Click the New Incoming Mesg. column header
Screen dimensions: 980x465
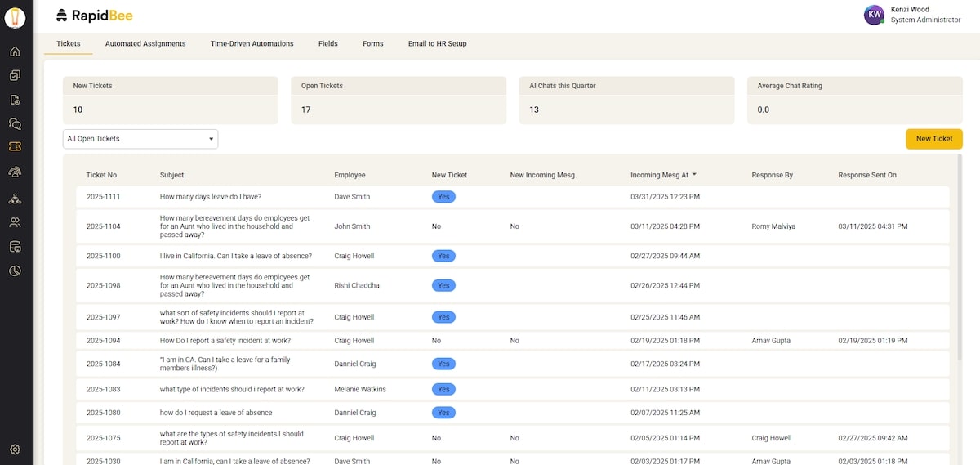pos(543,175)
